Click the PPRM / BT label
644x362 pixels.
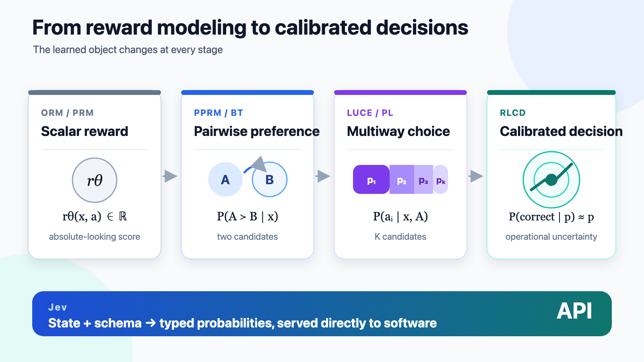[x=219, y=113]
